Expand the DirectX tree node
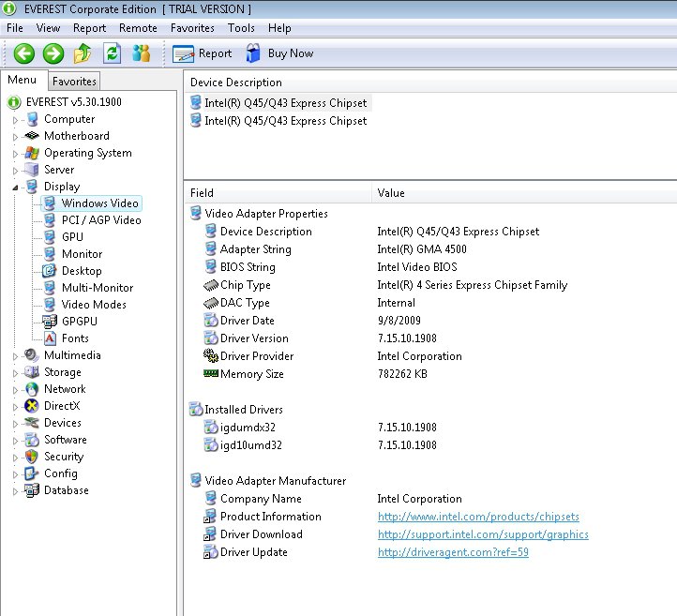 [16, 407]
